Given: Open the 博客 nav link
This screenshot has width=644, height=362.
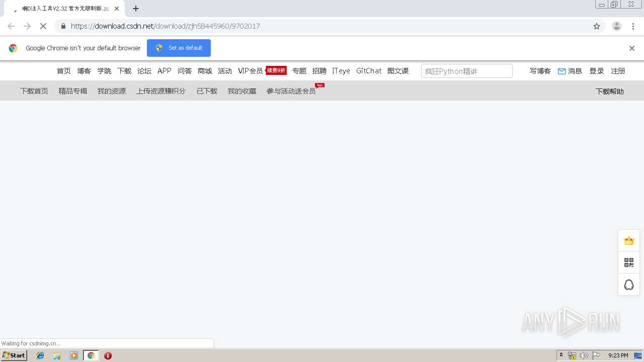Looking at the screenshot, I should pos(84,71).
